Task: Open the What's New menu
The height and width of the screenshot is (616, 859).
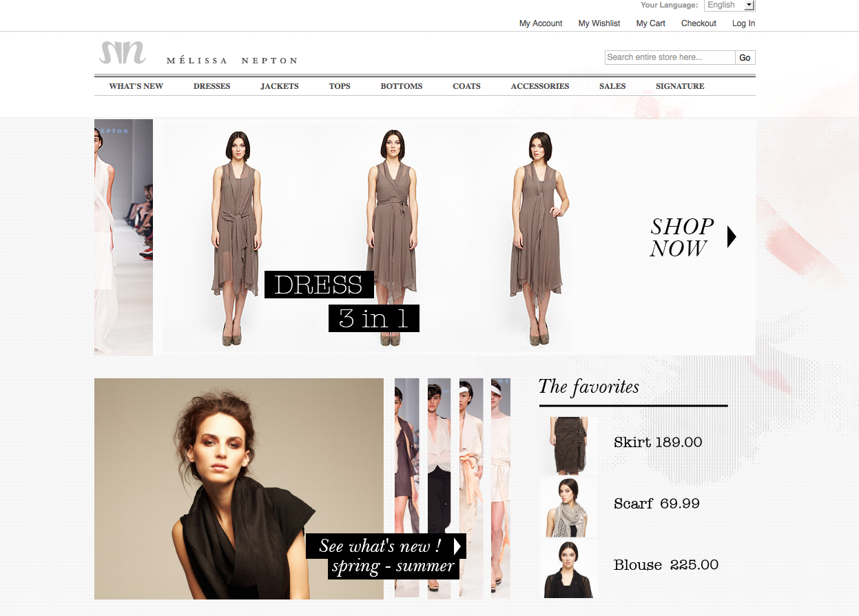Action: 136,86
